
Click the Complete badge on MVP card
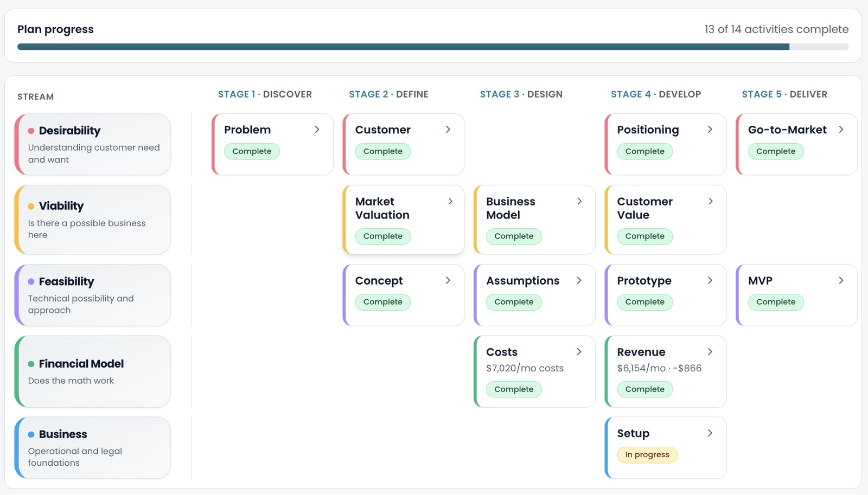tap(776, 302)
